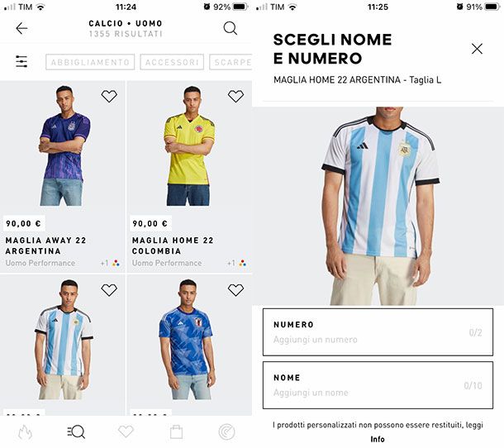Screen dimensions: 504x448
Task: Select the Abbigliamento category chip
Action: (90, 62)
